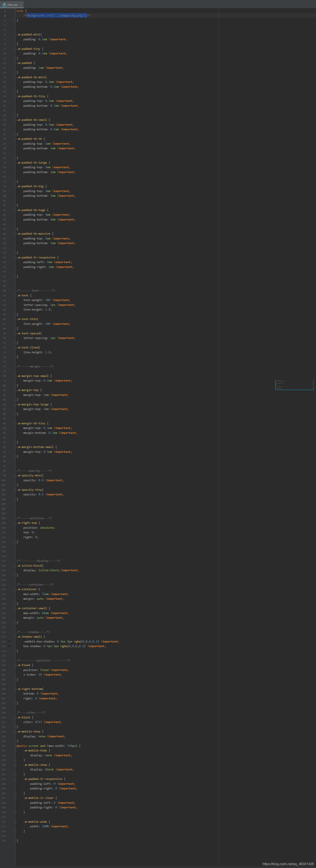Fold the .m-right-top rule block
316x868 pixels.
[x=15, y=523]
